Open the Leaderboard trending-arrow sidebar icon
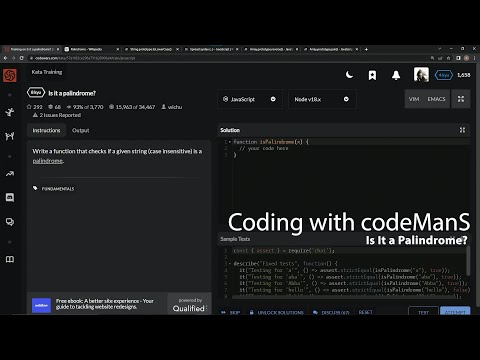The image size is (480, 360). [10, 174]
